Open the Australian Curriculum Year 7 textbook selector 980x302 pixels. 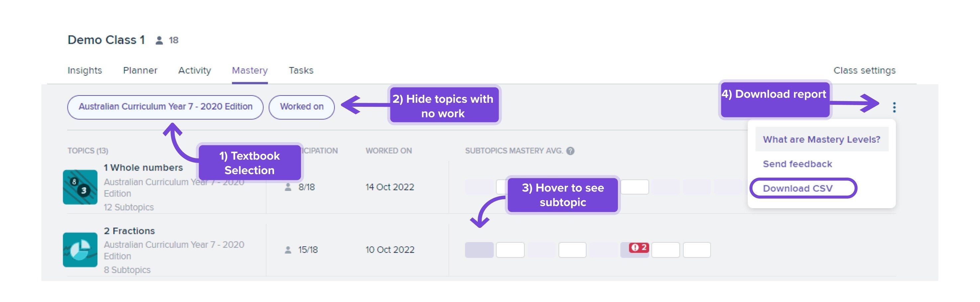(x=165, y=107)
